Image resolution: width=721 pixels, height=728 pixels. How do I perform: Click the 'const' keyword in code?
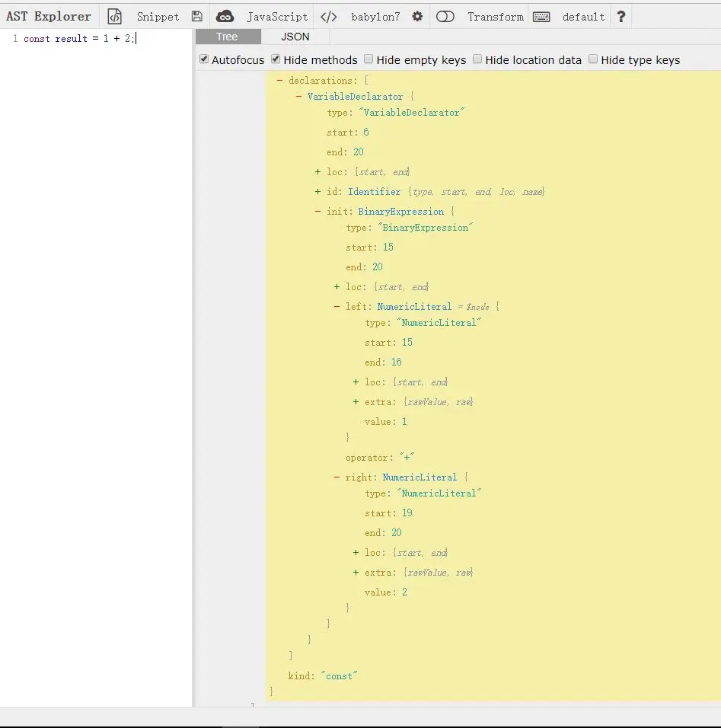coord(37,39)
